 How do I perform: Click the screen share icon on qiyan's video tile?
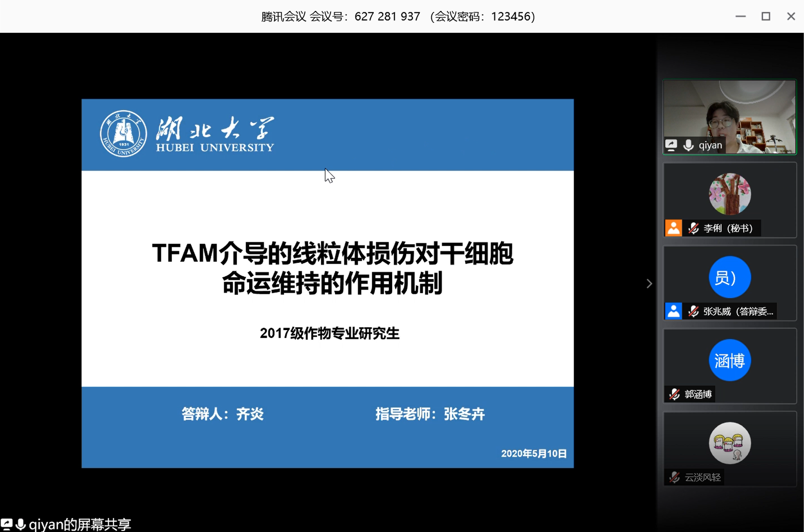click(671, 145)
